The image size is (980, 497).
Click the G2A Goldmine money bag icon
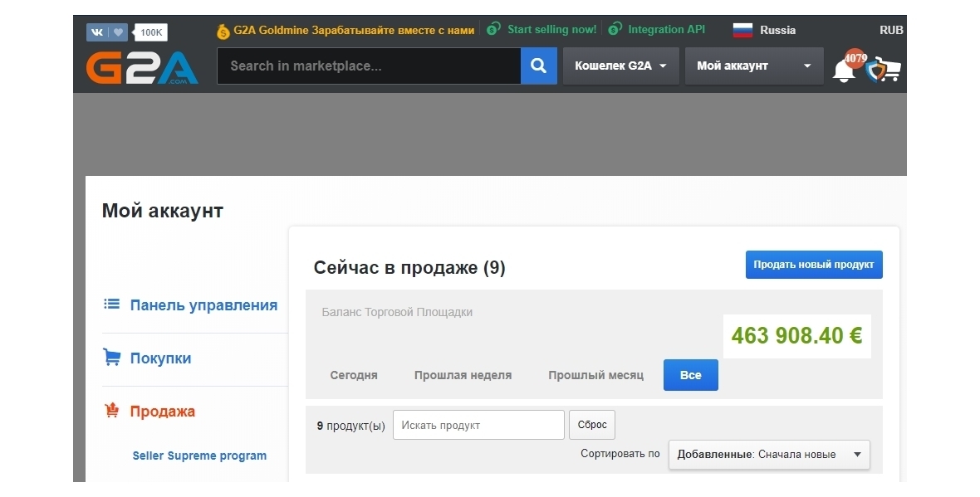[x=223, y=31]
